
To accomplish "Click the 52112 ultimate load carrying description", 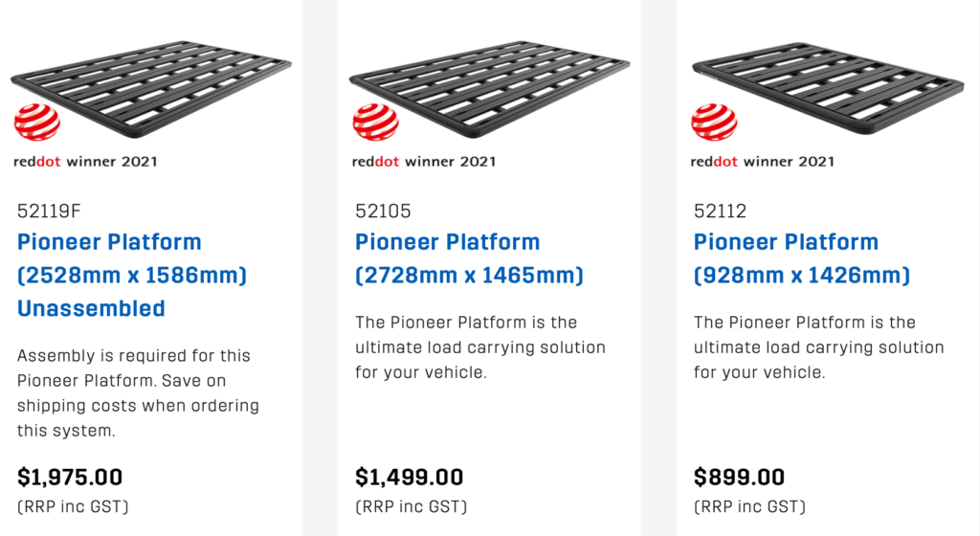I will 819,347.
